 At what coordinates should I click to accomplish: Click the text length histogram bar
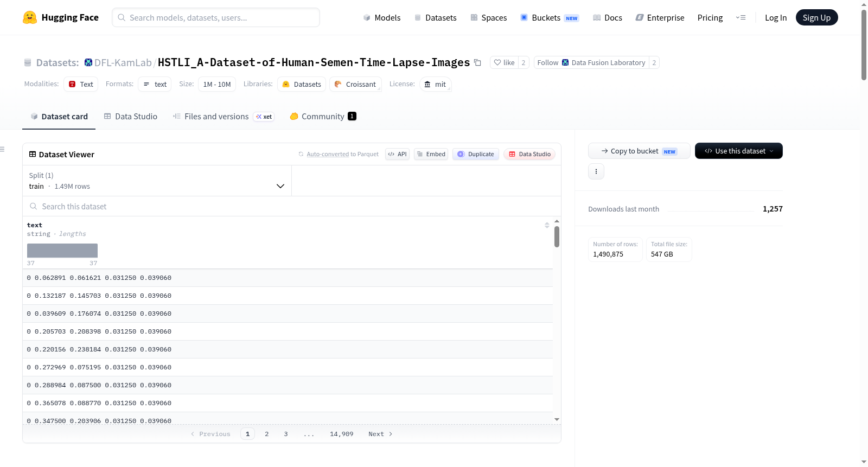pos(62,251)
